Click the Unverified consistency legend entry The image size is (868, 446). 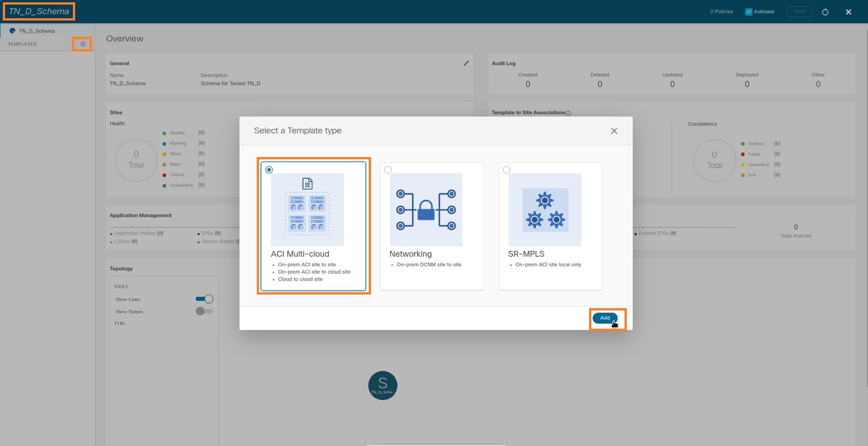(x=761, y=165)
